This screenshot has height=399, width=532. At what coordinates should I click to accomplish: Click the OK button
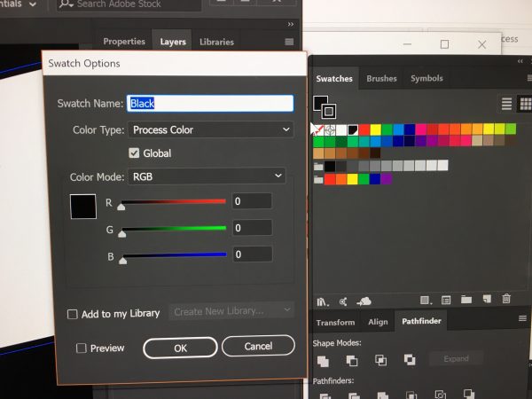[180, 348]
